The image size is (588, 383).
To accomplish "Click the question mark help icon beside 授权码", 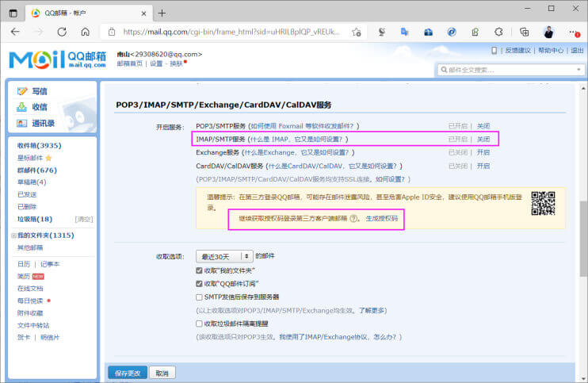I will [353, 218].
